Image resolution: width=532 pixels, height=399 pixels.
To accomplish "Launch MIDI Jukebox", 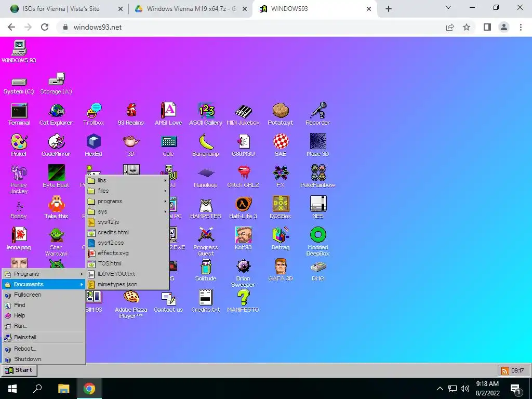I will click(243, 114).
